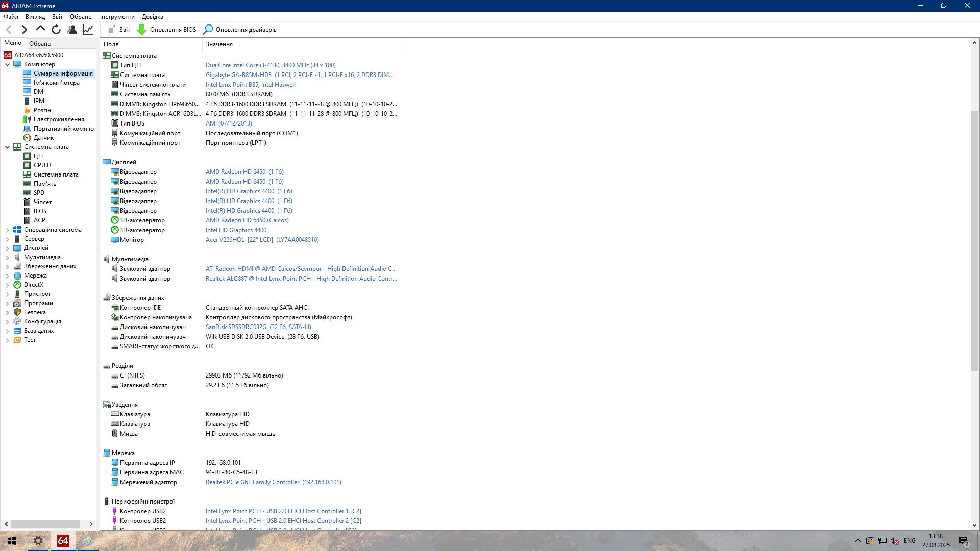The height and width of the screenshot is (551, 980).
Task: Click the Поле column header
Action: [151, 44]
